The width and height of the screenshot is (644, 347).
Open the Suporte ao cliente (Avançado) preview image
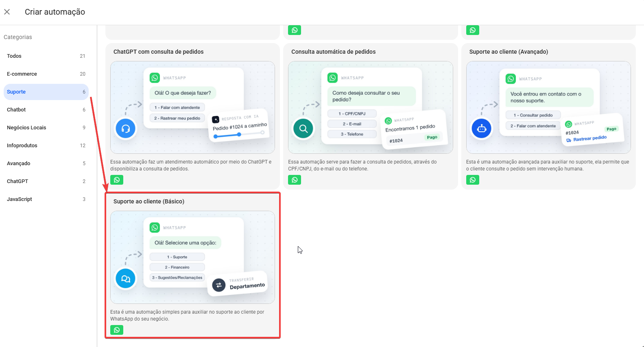[x=548, y=107]
